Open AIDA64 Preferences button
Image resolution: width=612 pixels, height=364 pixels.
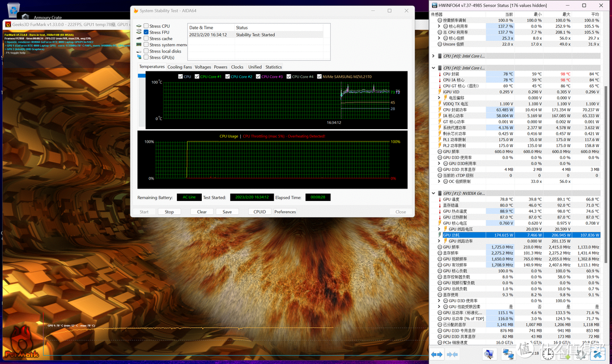point(285,212)
